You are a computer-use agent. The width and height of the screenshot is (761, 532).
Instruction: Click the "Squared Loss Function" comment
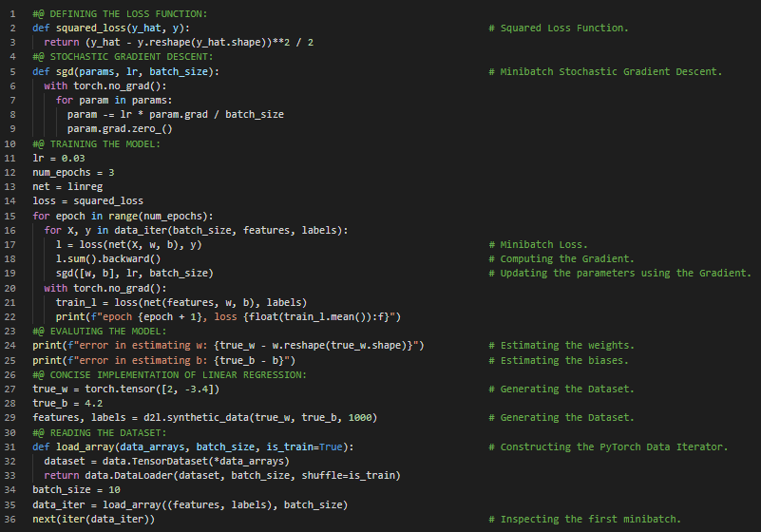point(564,28)
